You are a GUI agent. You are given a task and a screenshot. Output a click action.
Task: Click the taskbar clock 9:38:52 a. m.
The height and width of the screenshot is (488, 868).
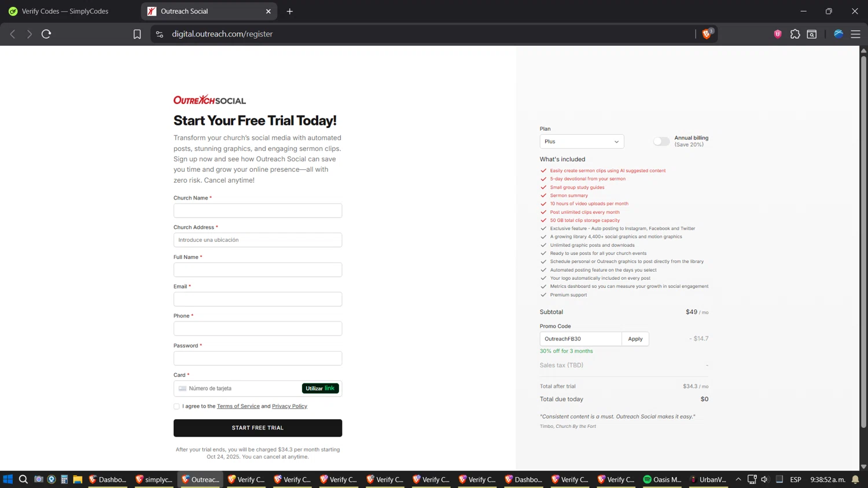[827, 479]
